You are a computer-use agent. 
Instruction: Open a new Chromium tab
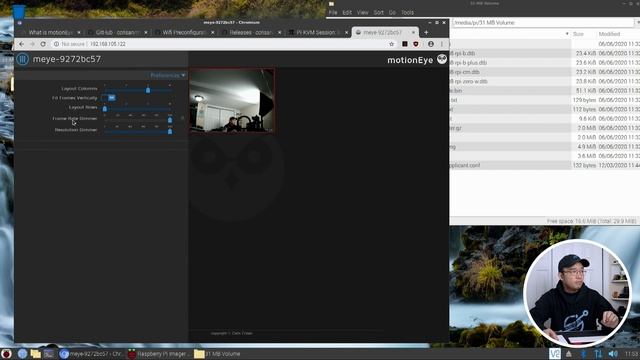pos(426,32)
